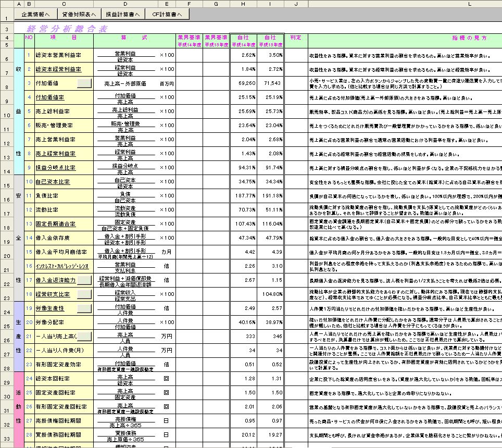502x448 pixels.
Task: Select row 15 header
Action: point(7,182)
